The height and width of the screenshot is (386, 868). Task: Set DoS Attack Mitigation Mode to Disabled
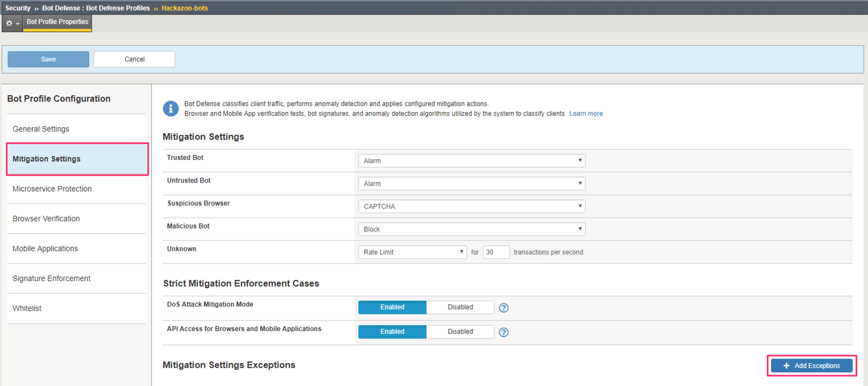(460, 307)
